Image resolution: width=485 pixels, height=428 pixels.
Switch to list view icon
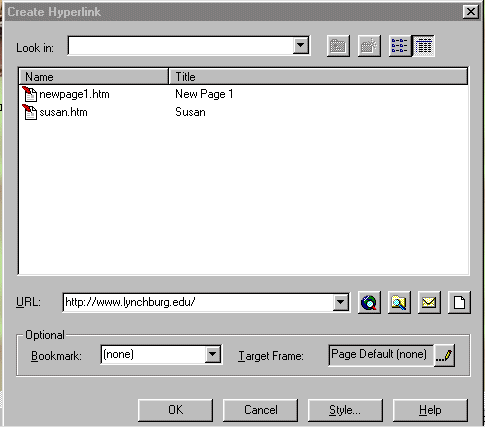(x=400, y=46)
